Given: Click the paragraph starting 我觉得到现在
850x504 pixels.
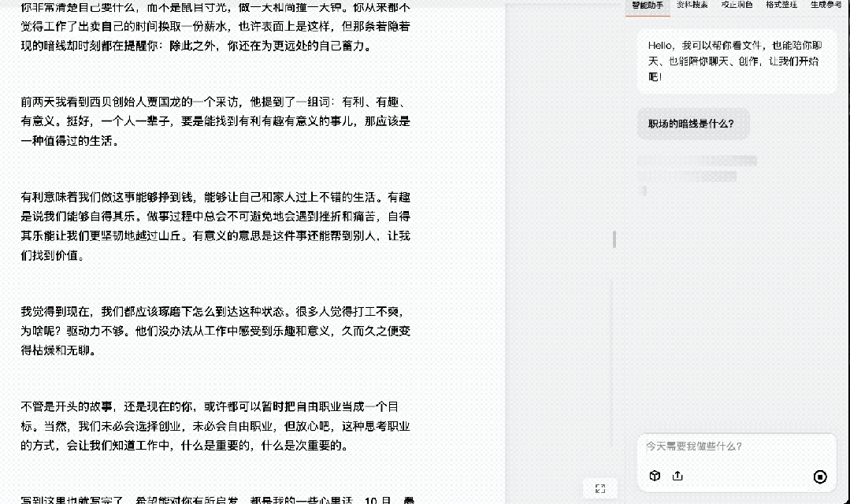Looking at the screenshot, I should click(x=215, y=331).
